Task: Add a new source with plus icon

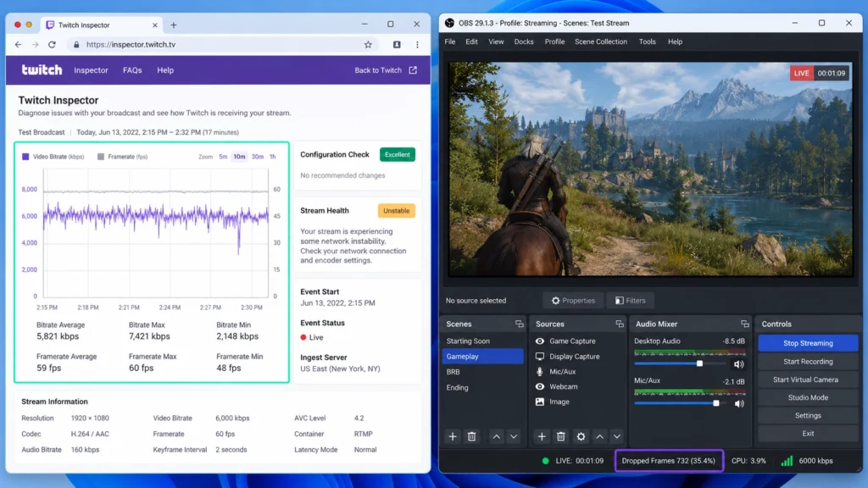Action: 542,436
